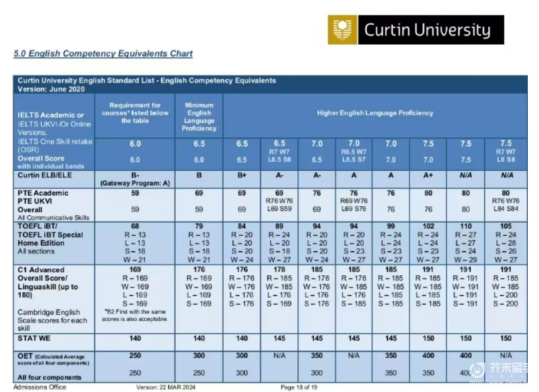Open the '5.0 English Competency Equivalents Chart' heading link

103,54
